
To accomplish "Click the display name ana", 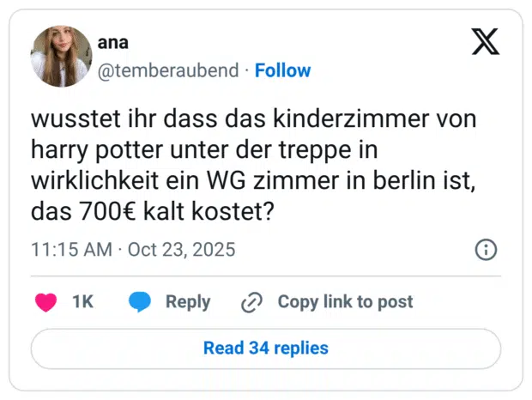I will pyautogui.click(x=113, y=43).
